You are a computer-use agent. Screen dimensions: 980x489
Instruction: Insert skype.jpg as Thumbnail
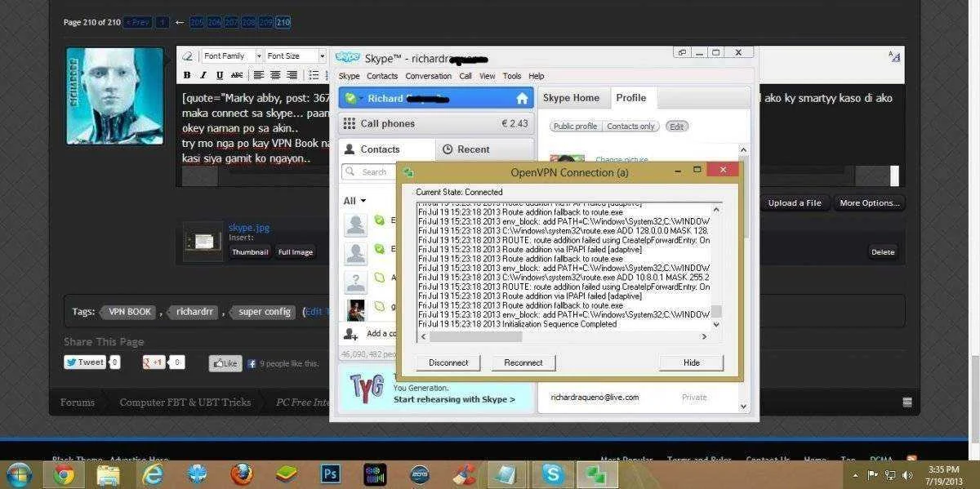point(250,252)
